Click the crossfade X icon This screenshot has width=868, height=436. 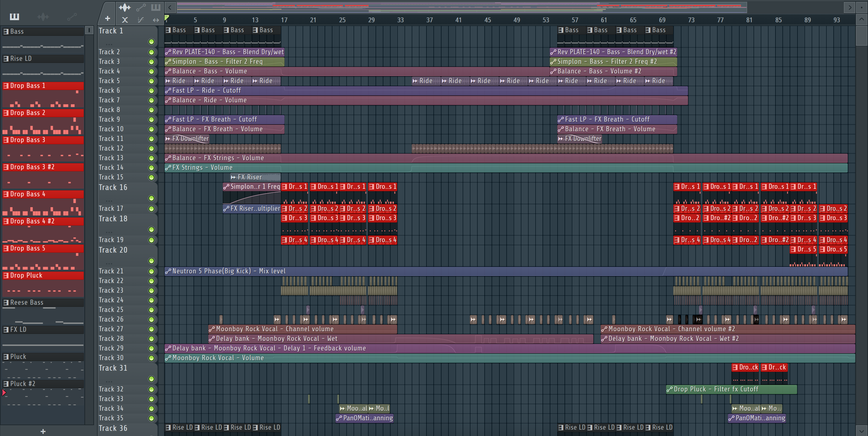coord(125,20)
